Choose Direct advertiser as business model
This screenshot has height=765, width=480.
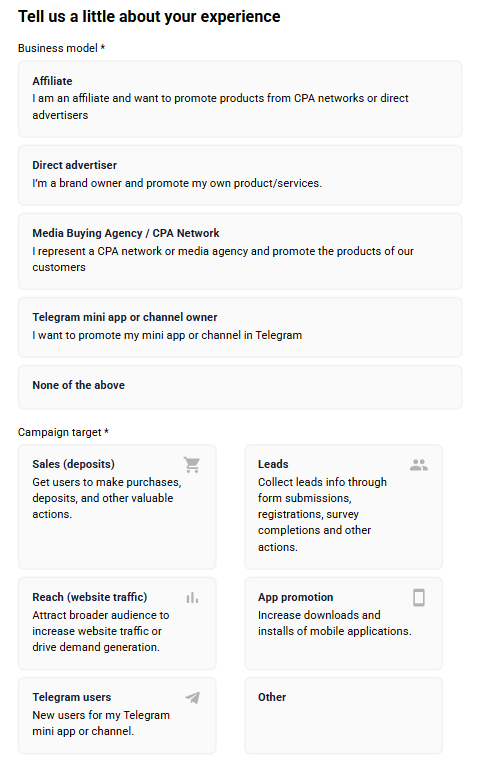pos(240,175)
